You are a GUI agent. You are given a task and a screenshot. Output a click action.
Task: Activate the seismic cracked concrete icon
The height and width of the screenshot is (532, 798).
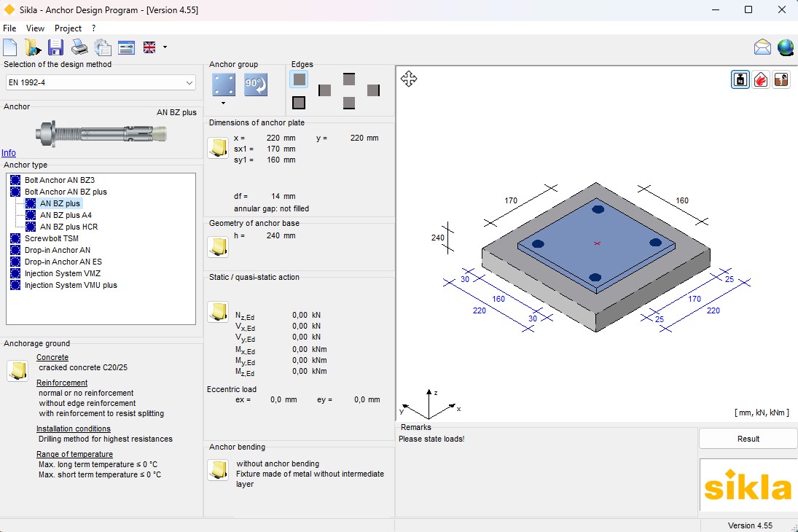(781, 79)
